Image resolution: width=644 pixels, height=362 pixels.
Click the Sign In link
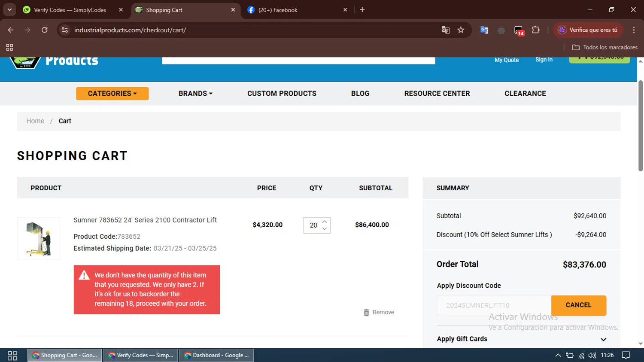tap(544, 60)
